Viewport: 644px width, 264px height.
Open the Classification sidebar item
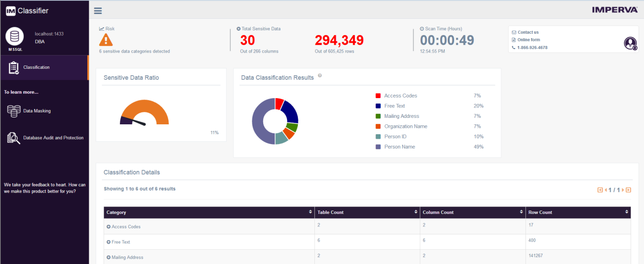pos(45,68)
